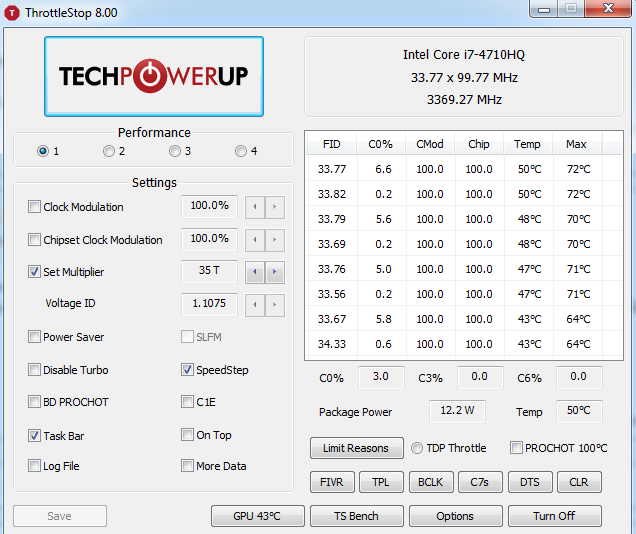Decrease Voltage ID with left arrow
The width and height of the screenshot is (636, 534).
point(255,305)
